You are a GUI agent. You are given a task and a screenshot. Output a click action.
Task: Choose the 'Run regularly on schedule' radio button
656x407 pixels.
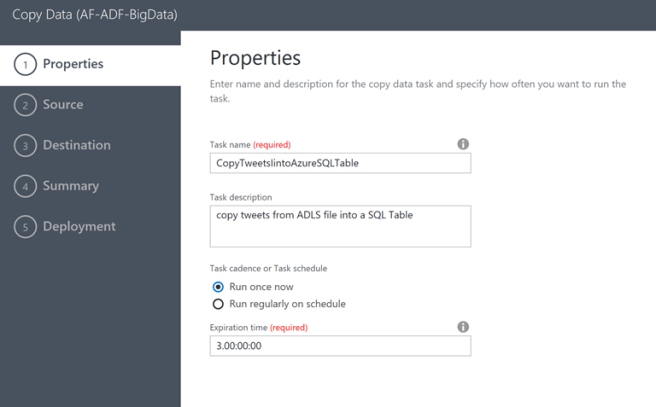click(x=218, y=304)
